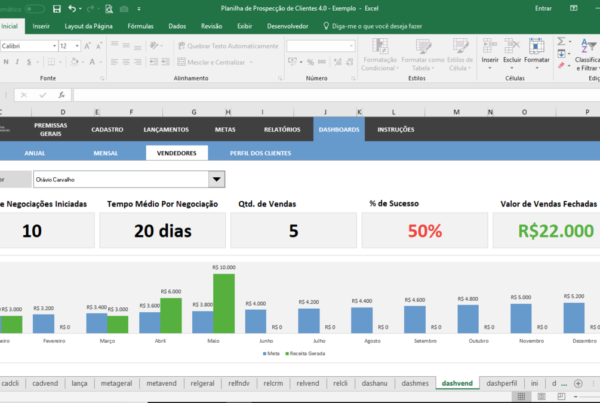This screenshot has height=403, width=600.
Task: Click the Inserir cells button
Action: click(490, 54)
